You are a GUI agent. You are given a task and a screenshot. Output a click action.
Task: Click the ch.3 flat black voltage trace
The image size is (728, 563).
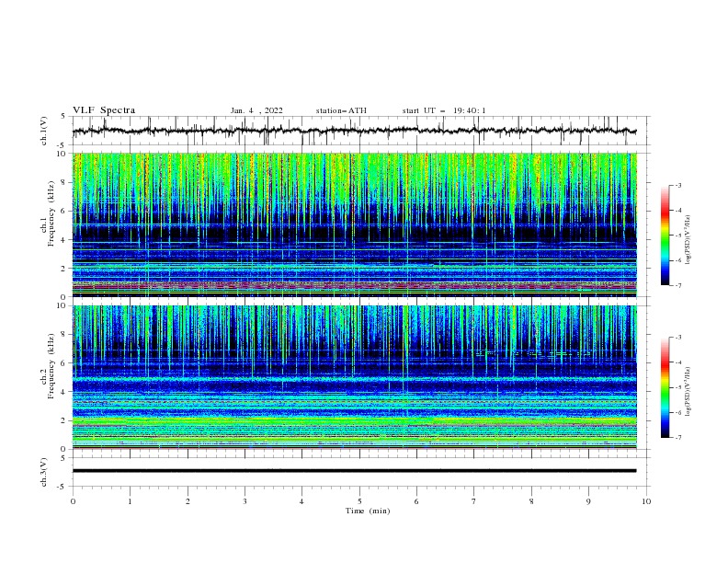(x=354, y=471)
